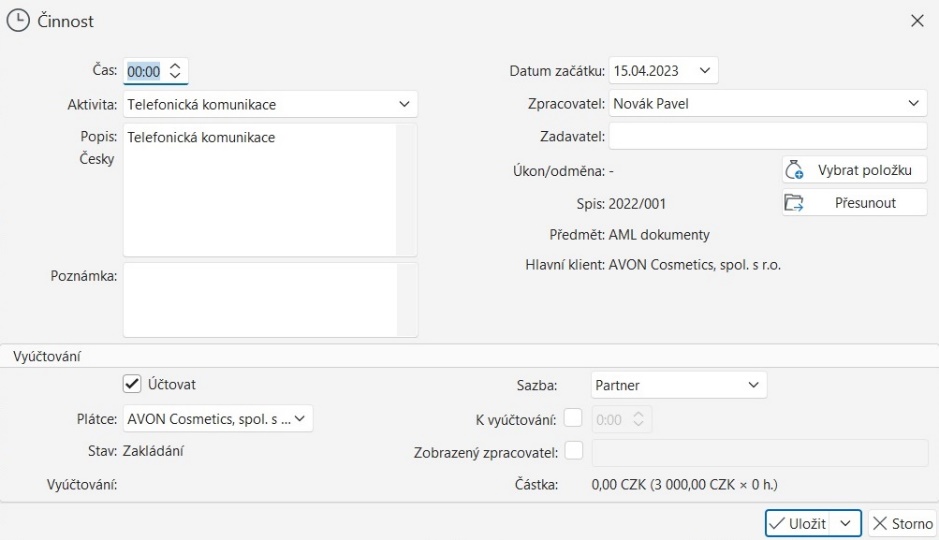939x540 pixels.
Task: Click the Vybrat položku money bag icon
Action: [x=795, y=170]
